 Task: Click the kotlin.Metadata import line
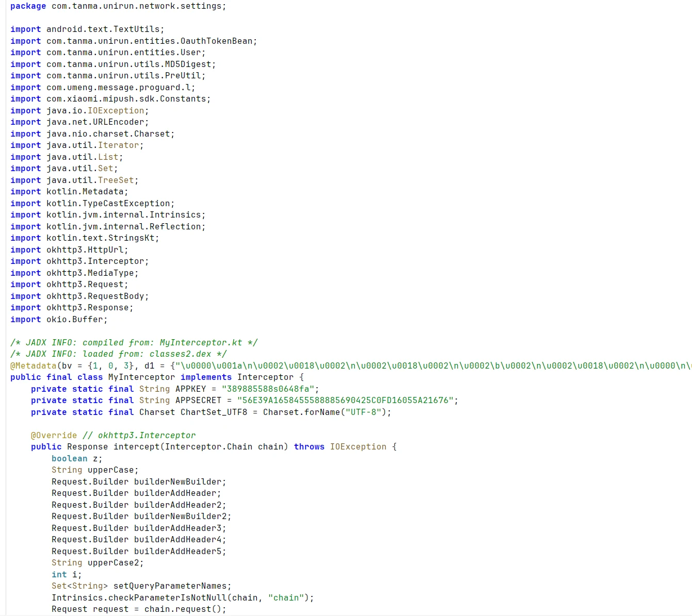69,192
